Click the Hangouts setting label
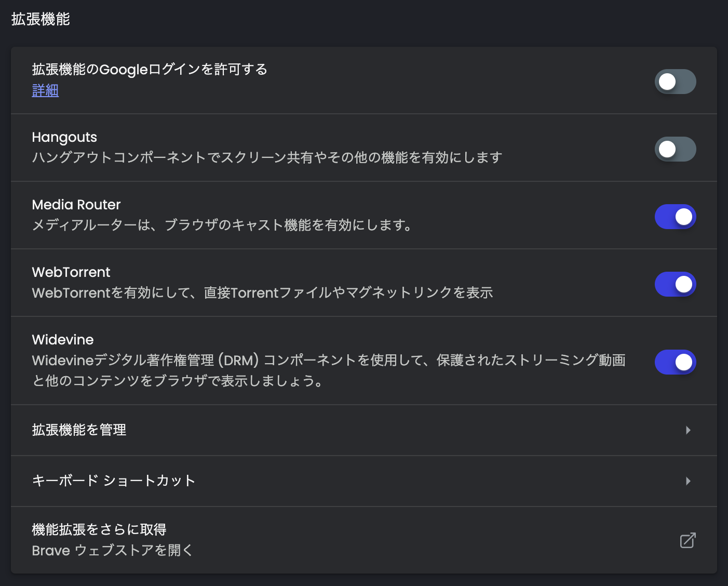This screenshot has width=728, height=586. click(64, 137)
